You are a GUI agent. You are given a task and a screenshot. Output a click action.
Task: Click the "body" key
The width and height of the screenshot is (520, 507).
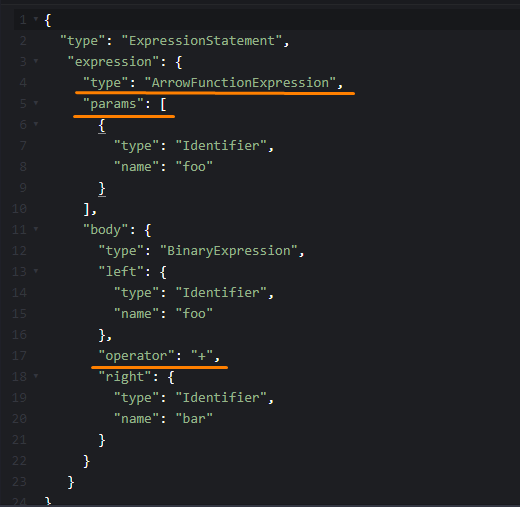[x=106, y=230]
